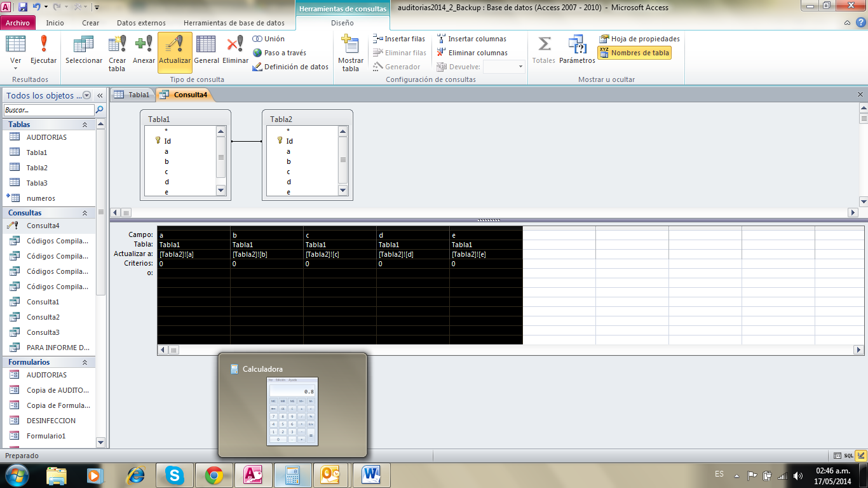
Task: Click Id field in Tabla1 box
Action: point(168,141)
